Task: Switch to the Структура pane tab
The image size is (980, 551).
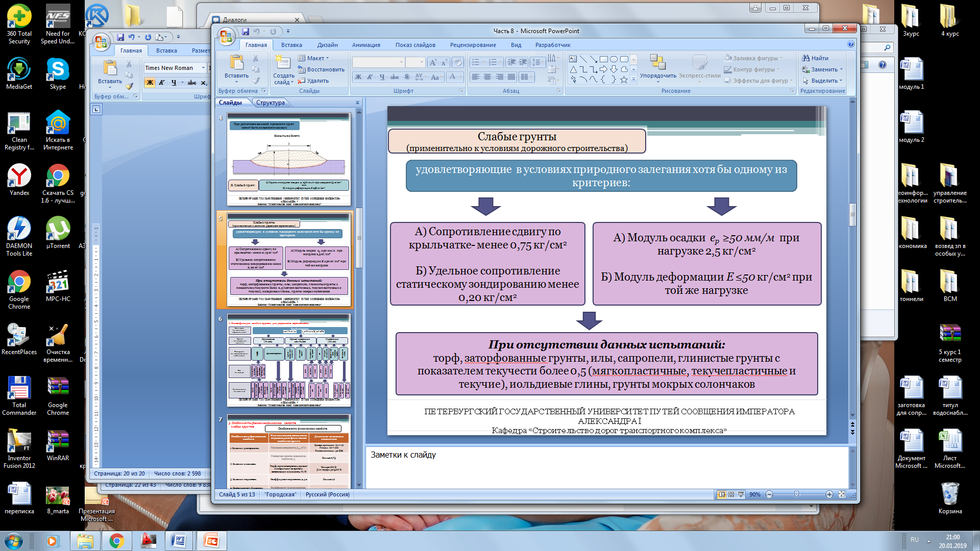Action: coord(271,103)
